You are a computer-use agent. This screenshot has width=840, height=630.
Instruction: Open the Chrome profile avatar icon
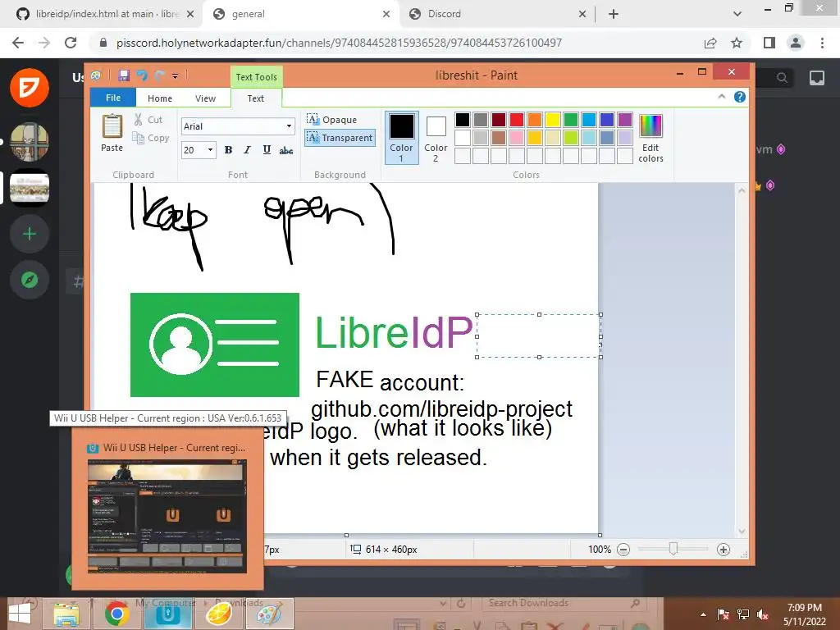(x=796, y=43)
